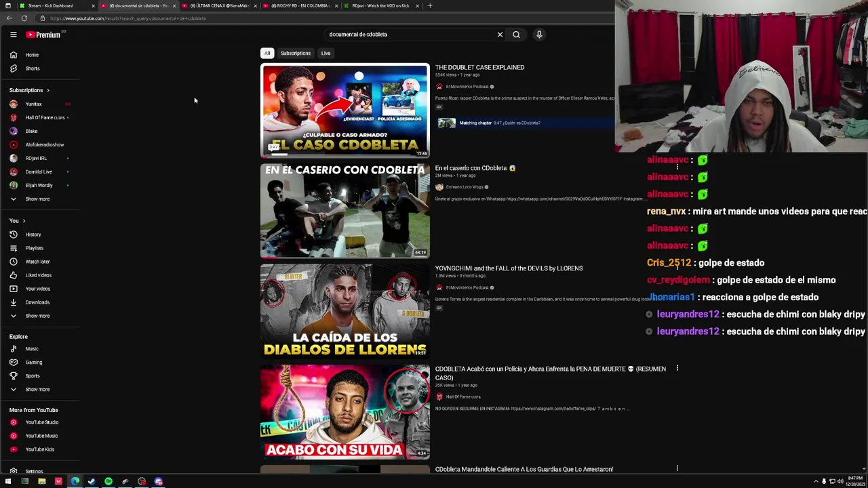Select the All filter chip
Screen dimensions: 868x488
267,53
